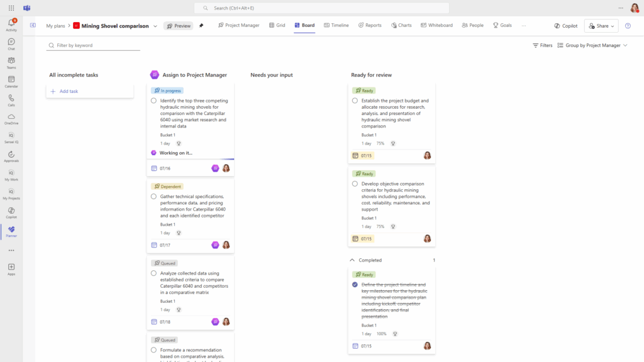This screenshot has width=644, height=362.
Task: Click the 07/15 due date on the budget card
Action: pos(362,156)
